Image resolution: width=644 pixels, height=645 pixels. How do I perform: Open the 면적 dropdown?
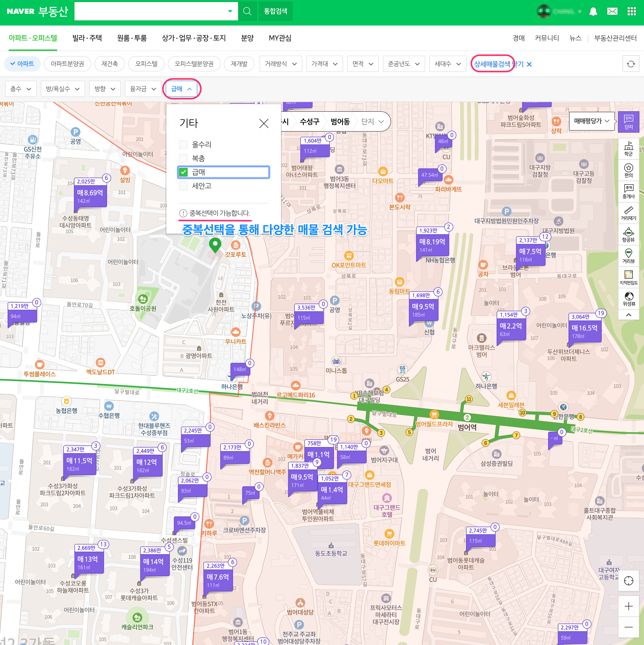pyautogui.click(x=363, y=64)
